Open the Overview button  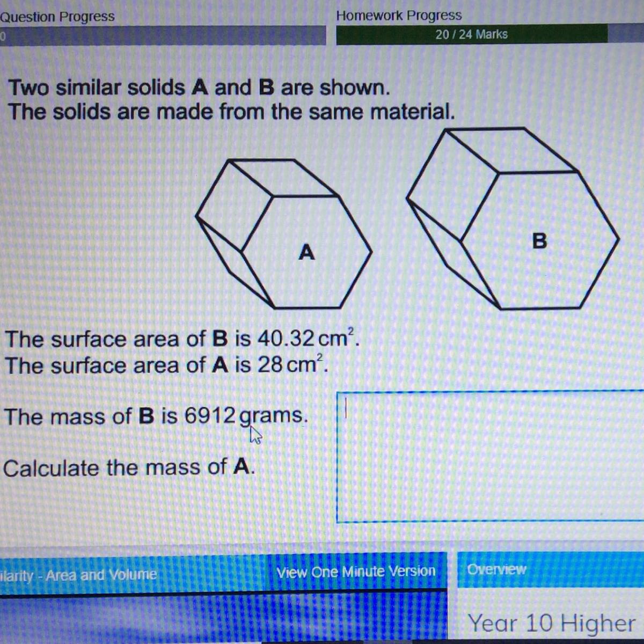(x=551, y=569)
